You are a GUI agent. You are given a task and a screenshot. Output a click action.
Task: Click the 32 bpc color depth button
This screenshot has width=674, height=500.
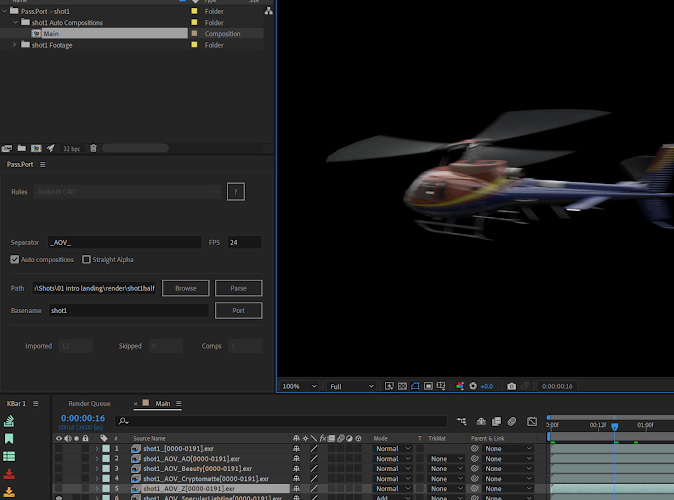[71, 149]
